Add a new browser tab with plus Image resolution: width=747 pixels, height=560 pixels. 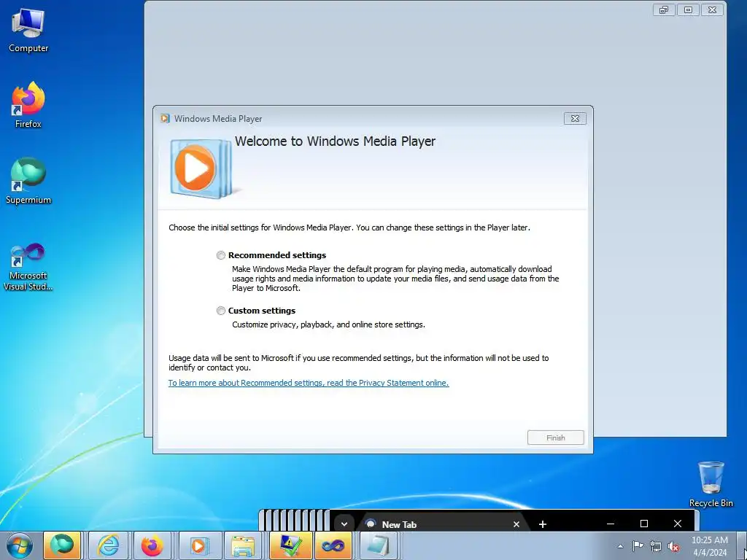click(542, 524)
